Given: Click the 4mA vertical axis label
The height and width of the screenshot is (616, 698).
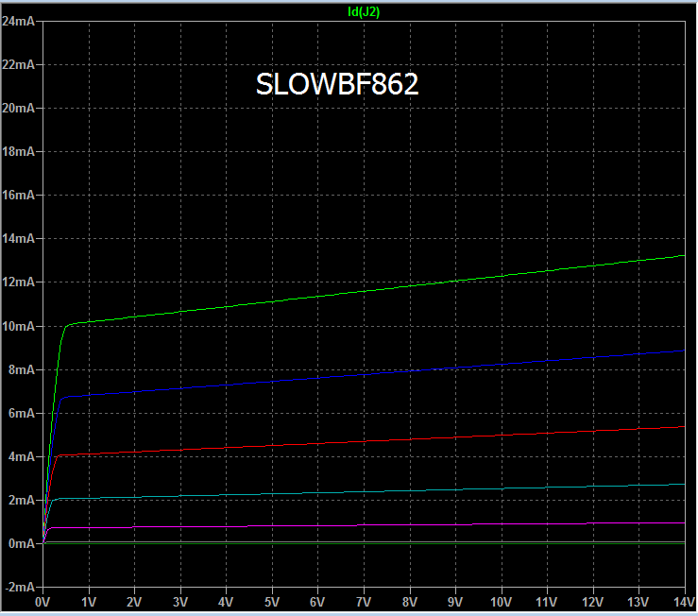Looking at the screenshot, I should pos(21,456).
